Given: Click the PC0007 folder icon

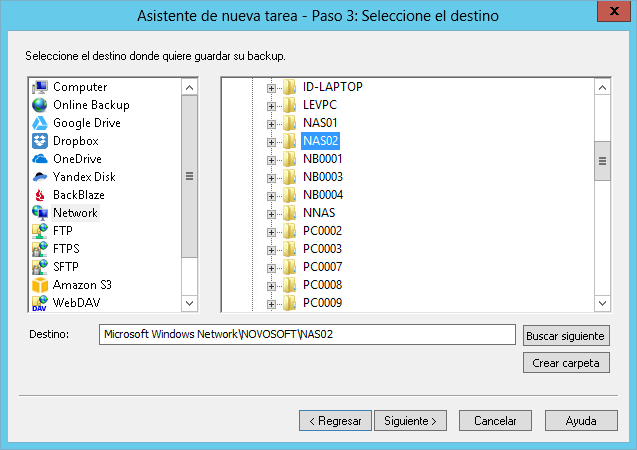Looking at the screenshot, I should click(x=289, y=267).
